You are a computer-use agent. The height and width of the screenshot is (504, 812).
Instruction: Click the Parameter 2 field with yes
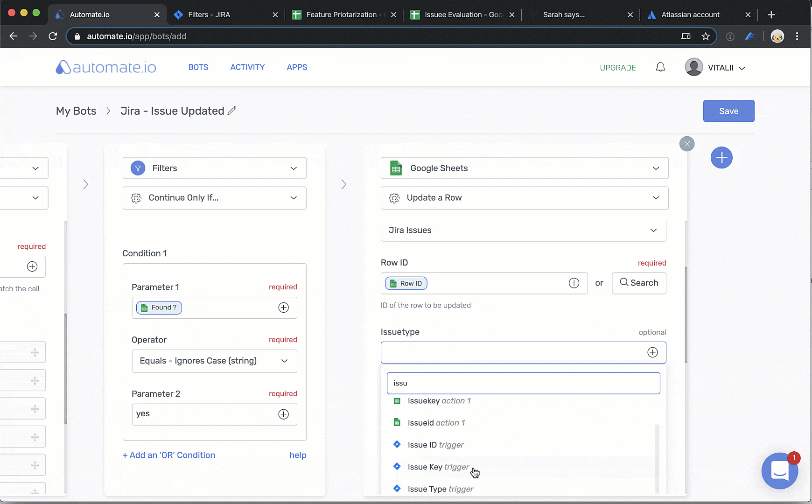pos(214,414)
